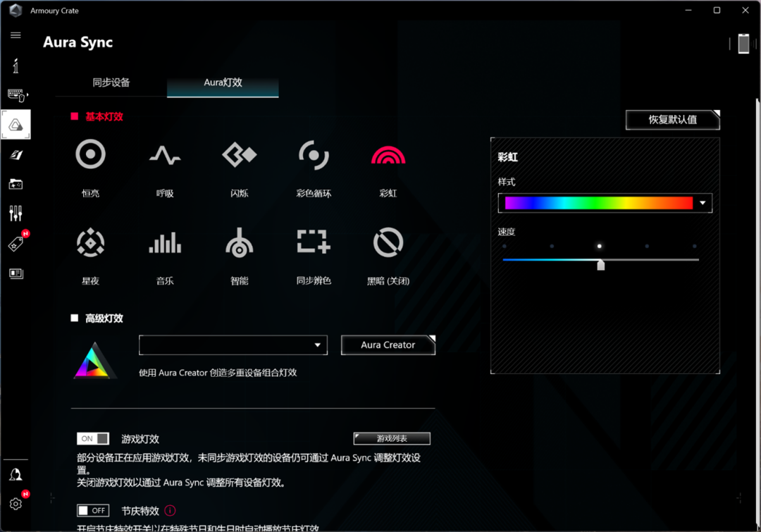Image resolution: width=761 pixels, height=532 pixels.
Task: Click the 彩虹 panel heading text
Action: 507,157
